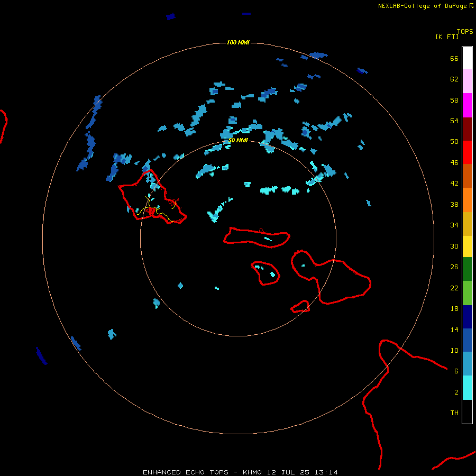
Task: Select the light blue 14 kft swatch
Action: [x=467, y=364]
